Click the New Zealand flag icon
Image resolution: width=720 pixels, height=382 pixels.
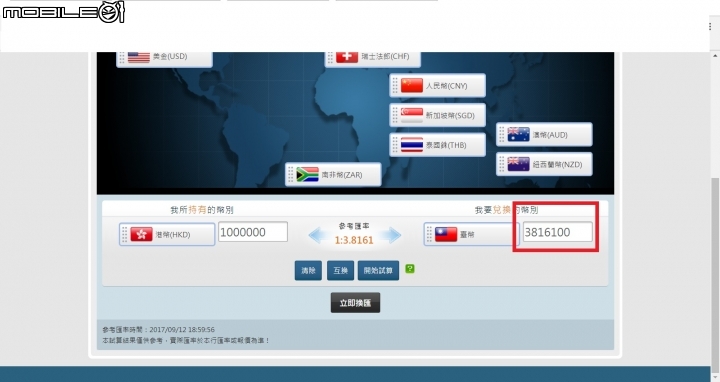pos(518,164)
